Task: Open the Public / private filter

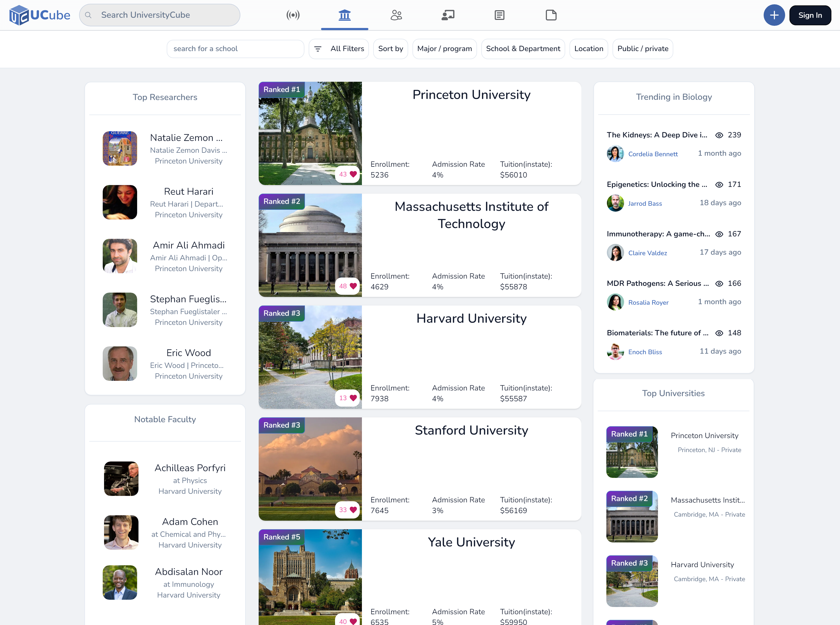Action: [643, 49]
